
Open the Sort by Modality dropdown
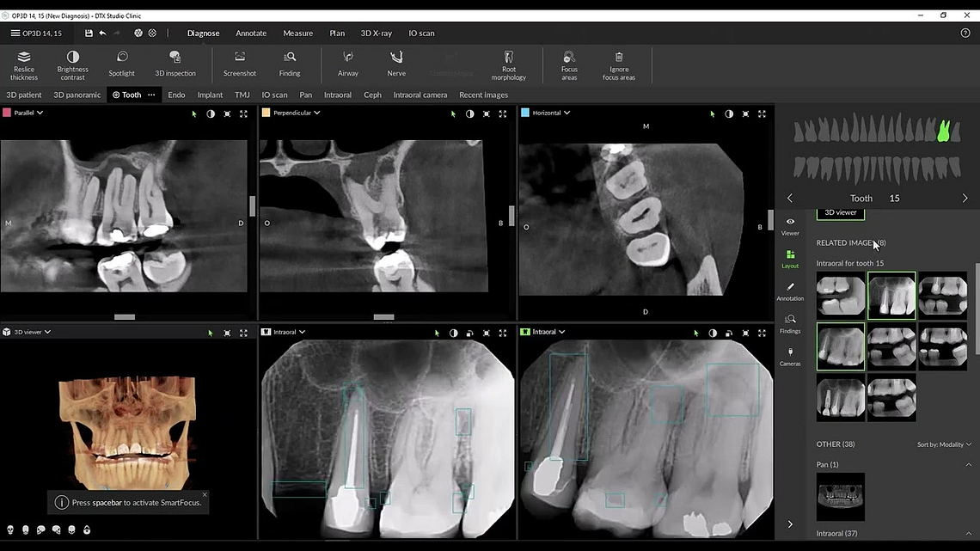tap(944, 444)
